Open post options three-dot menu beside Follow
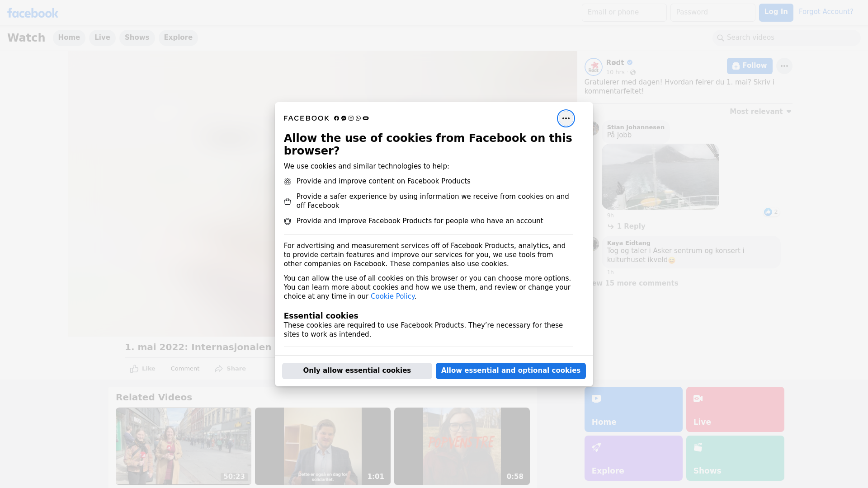Screen dimensions: 868x488 (784, 66)
